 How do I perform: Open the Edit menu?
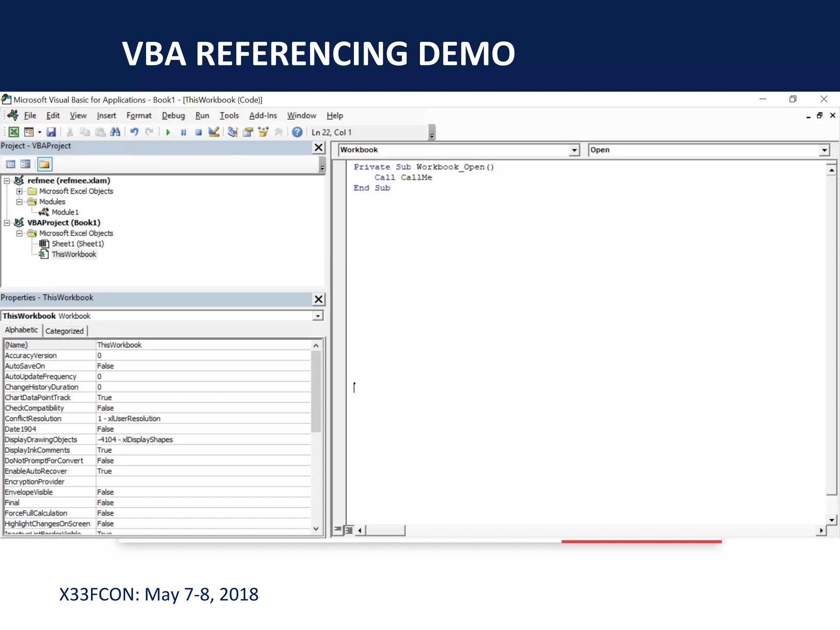(x=53, y=116)
